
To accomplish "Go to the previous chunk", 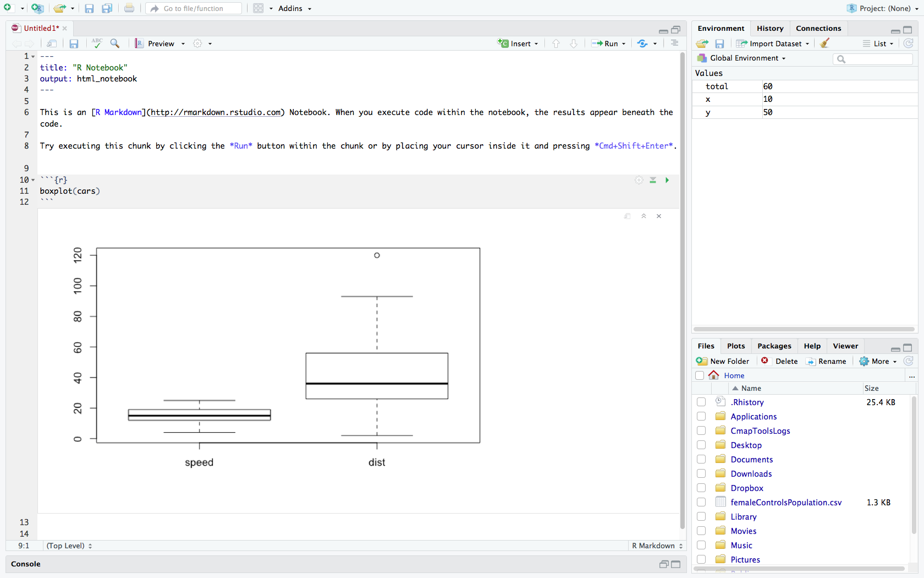I will coord(556,43).
